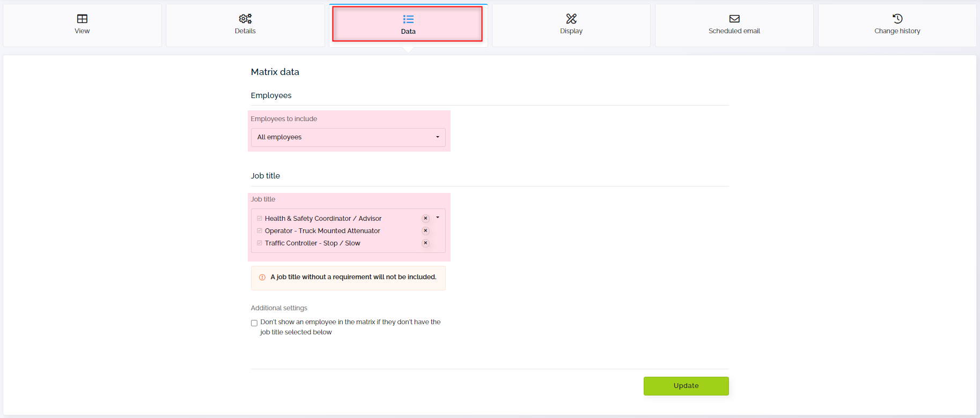Enable the "Don't show an employee" checkbox
980x418 pixels.
pos(254,323)
